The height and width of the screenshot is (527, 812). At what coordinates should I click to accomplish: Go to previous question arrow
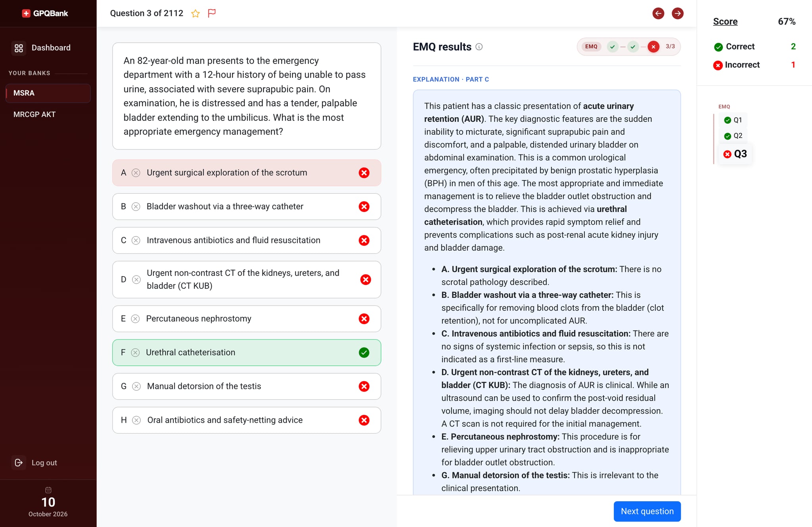pyautogui.click(x=658, y=13)
